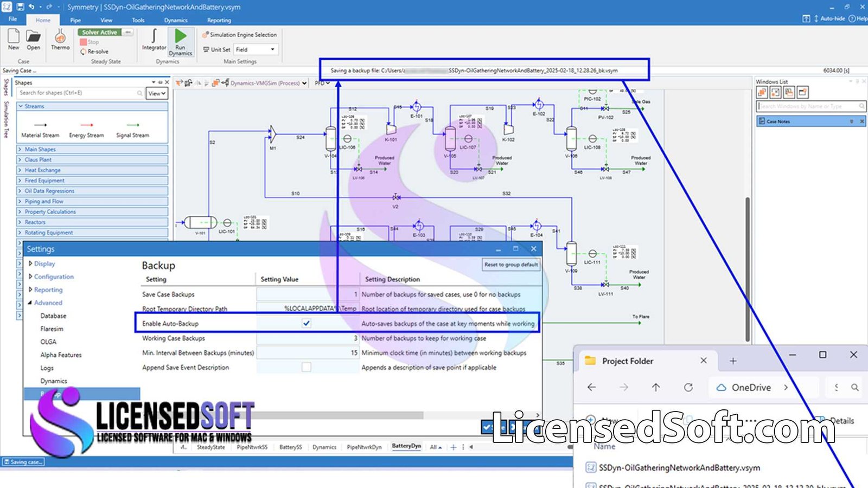Click Reset to group default button
Image resolution: width=868 pixels, height=488 pixels.
(x=511, y=265)
